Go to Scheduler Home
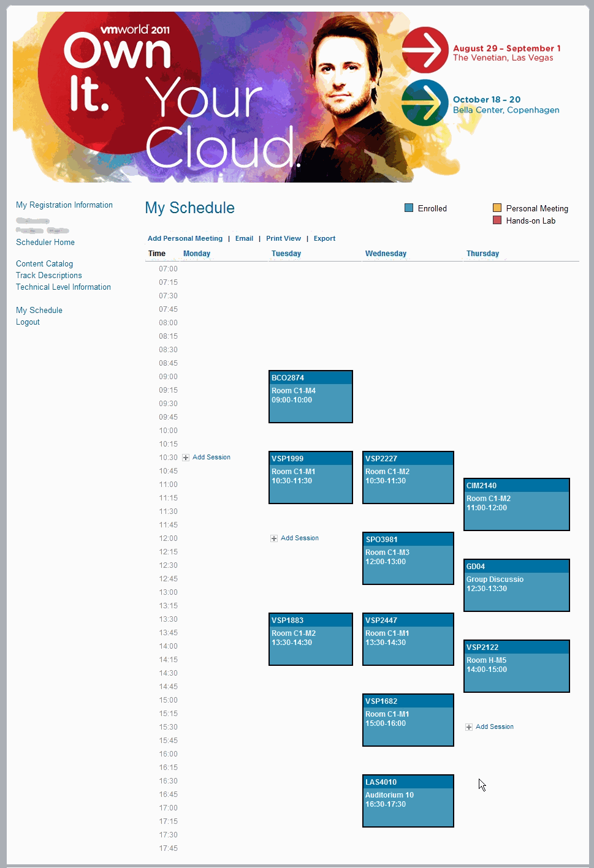This screenshot has height=868, width=594. pos(45,243)
